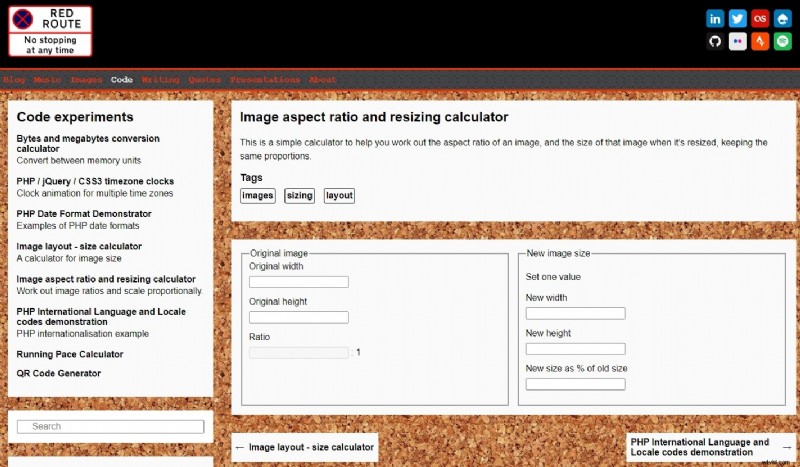Click the Red Route site logo
Image resolution: width=800 pixels, height=467 pixels.
(50, 31)
